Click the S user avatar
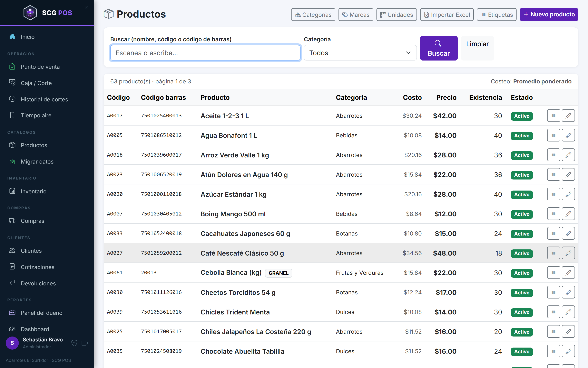The width and height of the screenshot is (588, 368). [12, 343]
